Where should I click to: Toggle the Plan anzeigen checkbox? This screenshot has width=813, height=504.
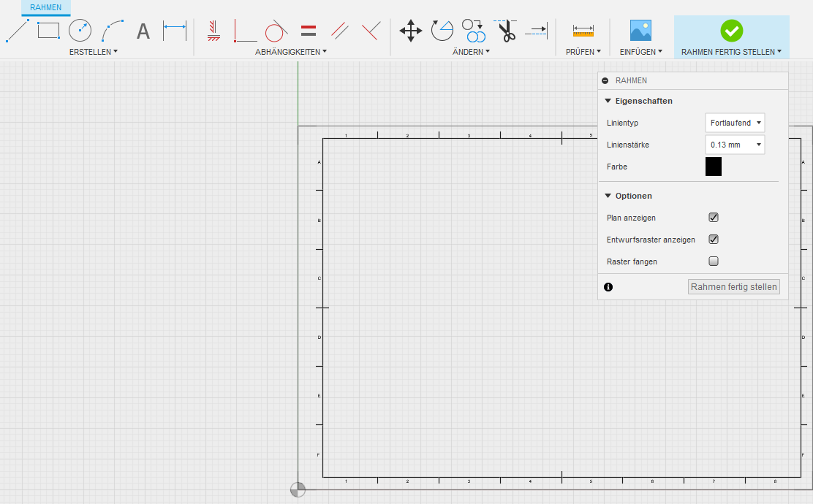[714, 218]
